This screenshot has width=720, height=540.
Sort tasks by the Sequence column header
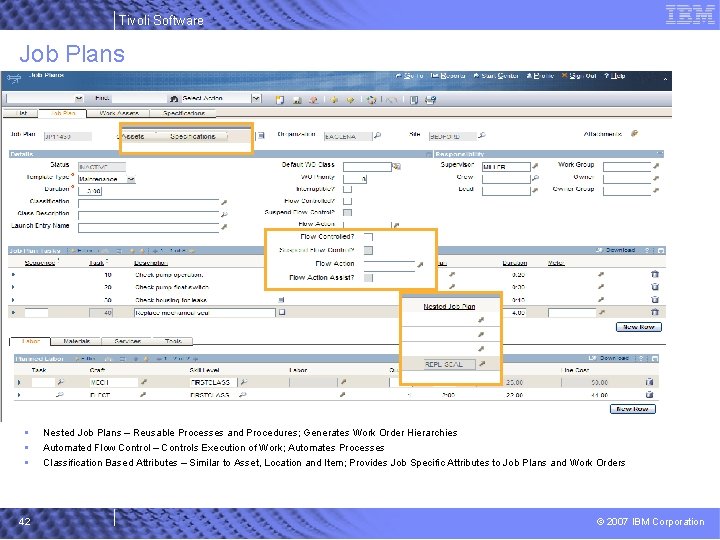[x=39, y=263]
